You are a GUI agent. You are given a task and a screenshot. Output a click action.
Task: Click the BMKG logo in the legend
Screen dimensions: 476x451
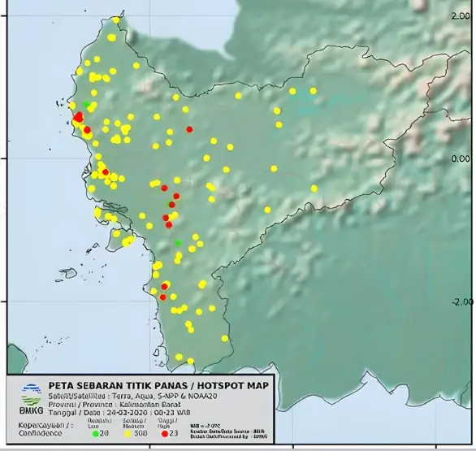click(x=31, y=400)
